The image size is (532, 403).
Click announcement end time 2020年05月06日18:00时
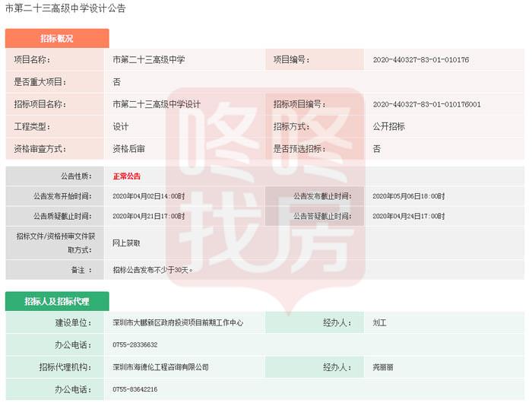coord(409,196)
